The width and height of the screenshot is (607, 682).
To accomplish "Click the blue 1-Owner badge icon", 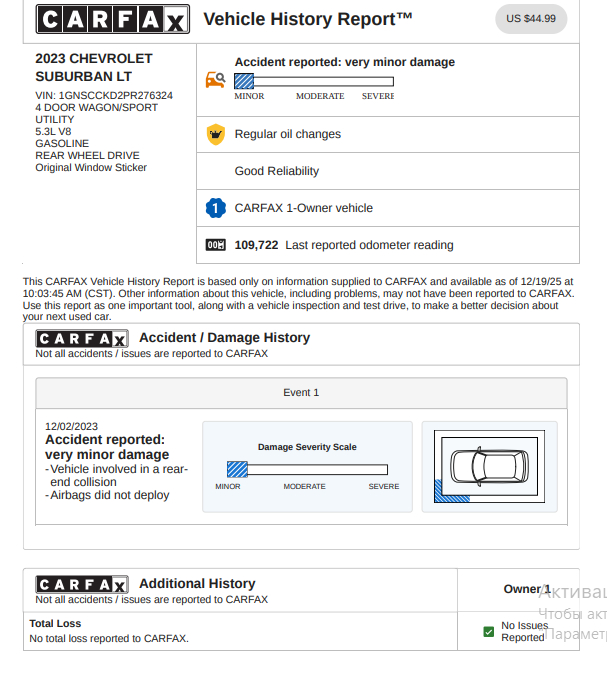I will (x=215, y=208).
